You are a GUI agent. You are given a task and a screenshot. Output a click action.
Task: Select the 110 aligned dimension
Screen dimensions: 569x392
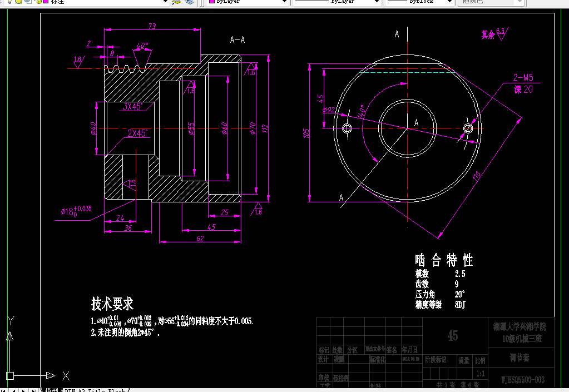[x=477, y=176]
